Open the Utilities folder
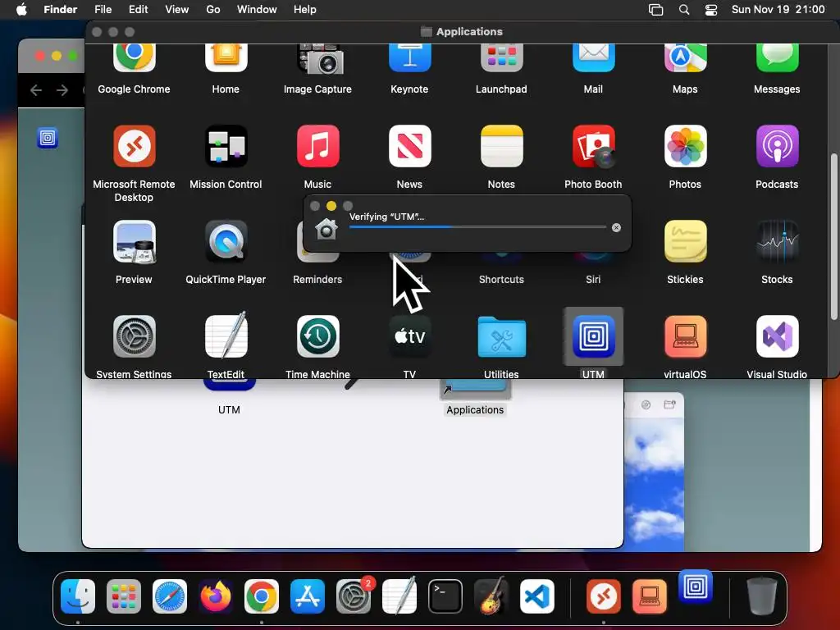The width and height of the screenshot is (840, 630). tap(501, 336)
